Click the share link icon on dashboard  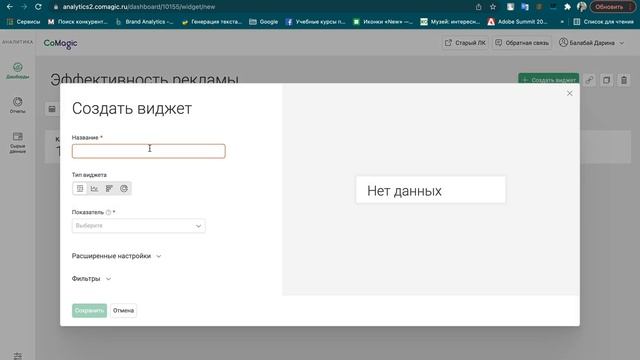tap(589, 80)
